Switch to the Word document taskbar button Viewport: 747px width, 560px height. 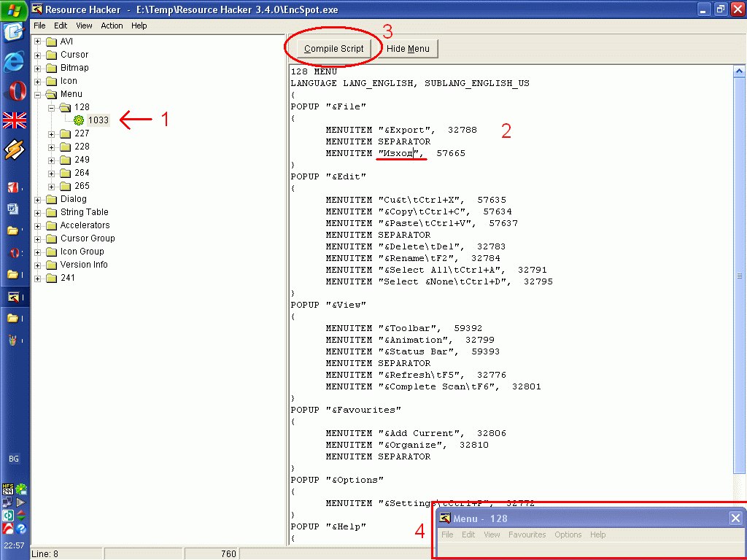tap(13, 209)
